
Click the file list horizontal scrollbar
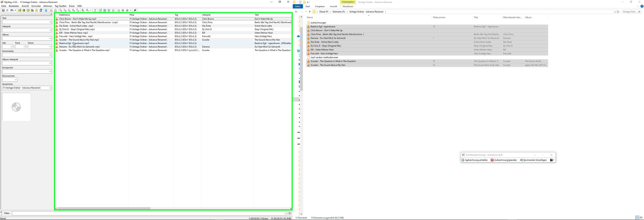click(104, 208)
